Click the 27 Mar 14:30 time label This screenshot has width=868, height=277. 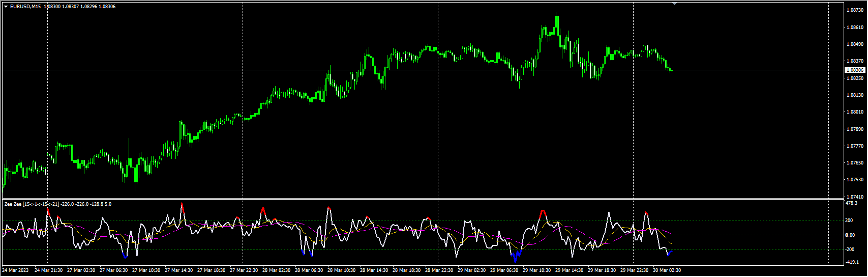179,270
